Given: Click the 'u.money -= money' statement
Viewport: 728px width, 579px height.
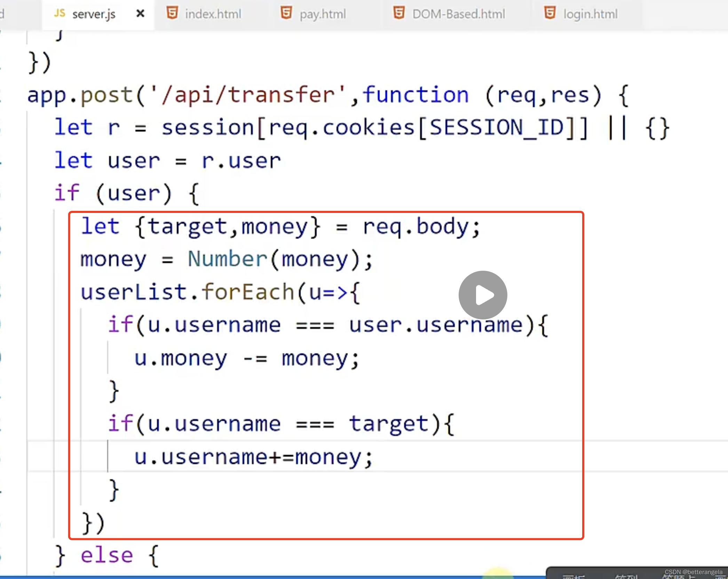Looking at the screenshot, I should pyautogui.click(x=246, y=358).
